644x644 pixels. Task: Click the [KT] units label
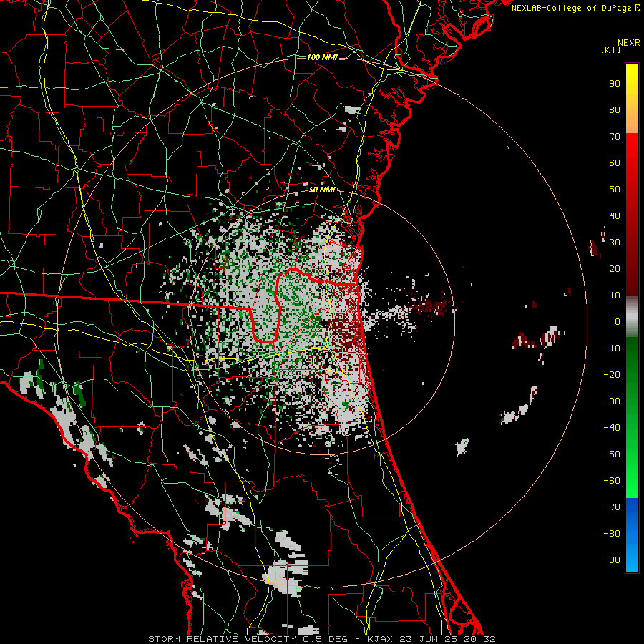pyautogui.click(x=611, y=49)
